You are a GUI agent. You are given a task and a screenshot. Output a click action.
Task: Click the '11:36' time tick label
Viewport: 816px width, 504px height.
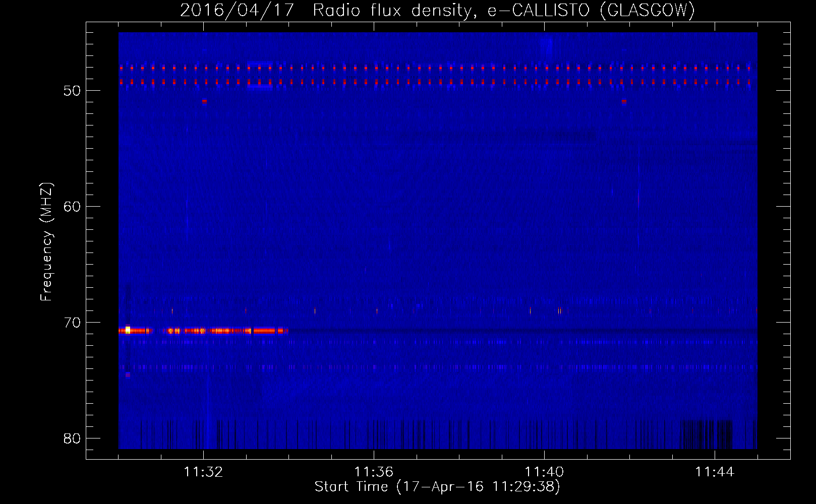pos(374,472)
